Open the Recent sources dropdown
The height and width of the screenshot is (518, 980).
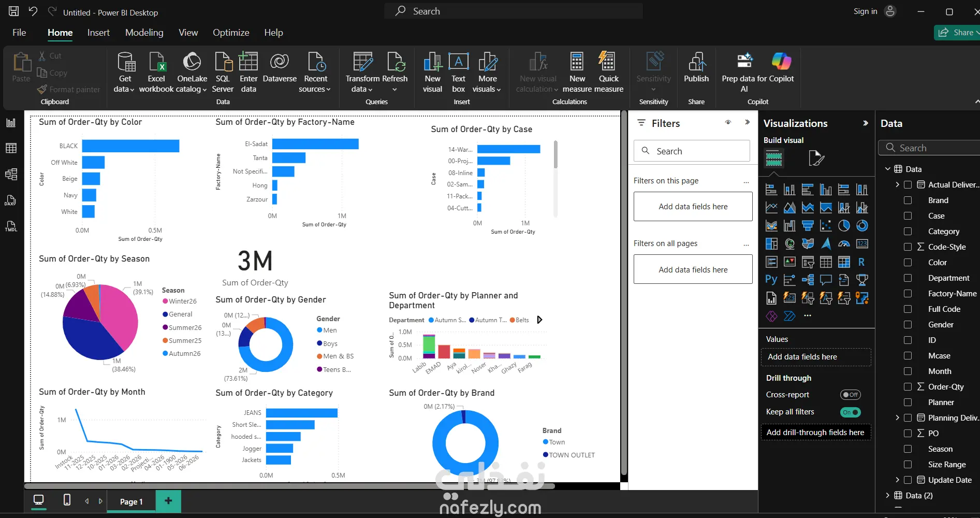315,73
